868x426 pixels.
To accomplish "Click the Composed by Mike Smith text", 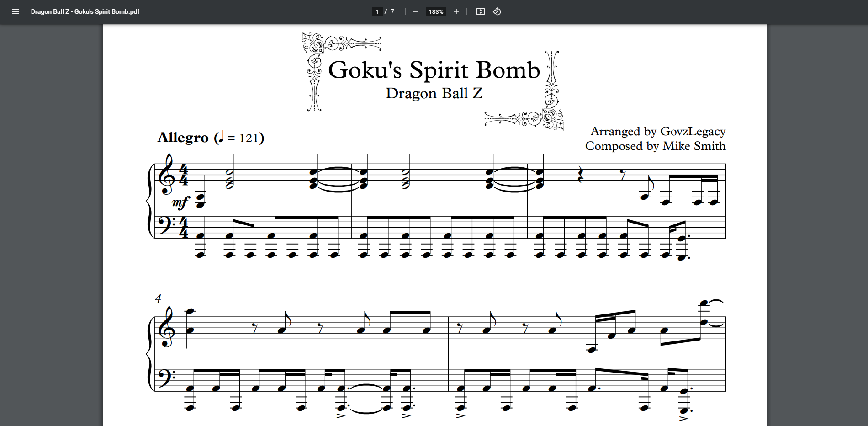I will (655, 146).
